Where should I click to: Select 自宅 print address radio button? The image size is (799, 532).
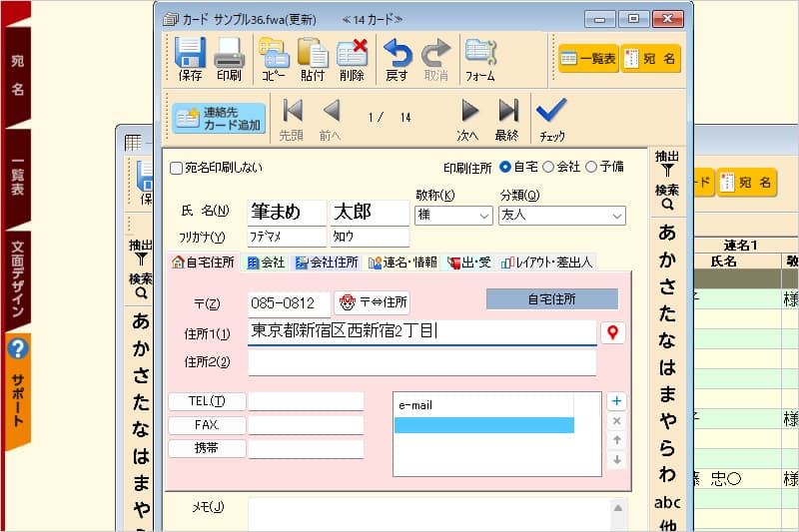pos(505,167)
